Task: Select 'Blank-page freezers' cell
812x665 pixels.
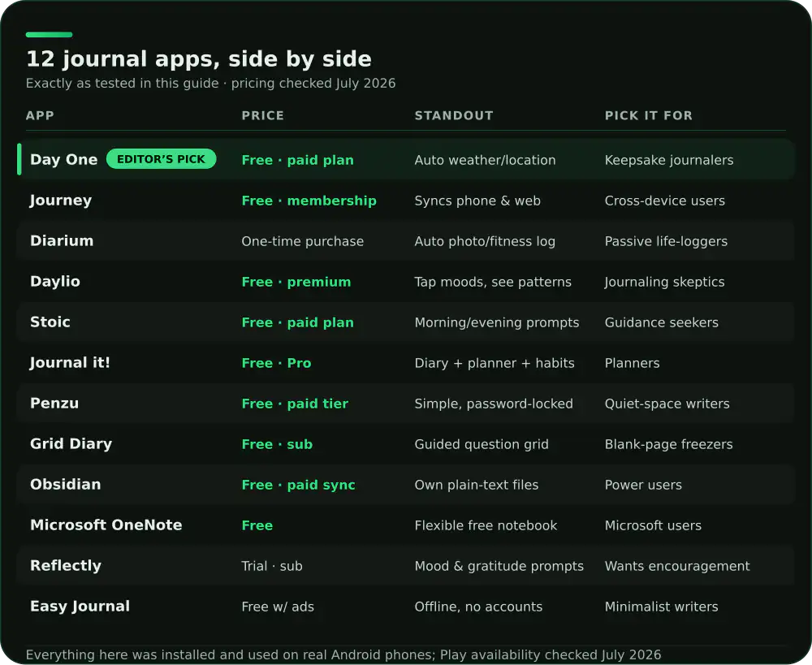Action: pos(668,444)
